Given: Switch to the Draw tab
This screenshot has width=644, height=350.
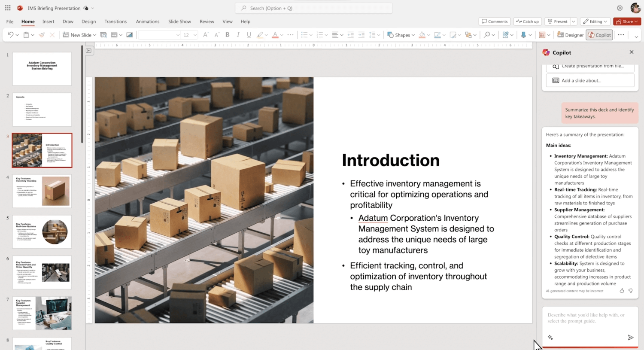Looking at the screenshot, I should 68,21.
